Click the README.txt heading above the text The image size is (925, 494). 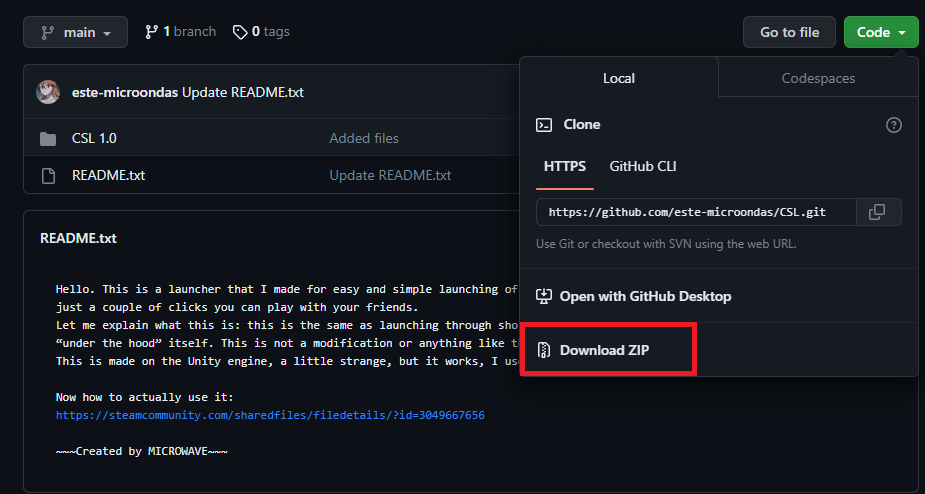click(78, 238)
